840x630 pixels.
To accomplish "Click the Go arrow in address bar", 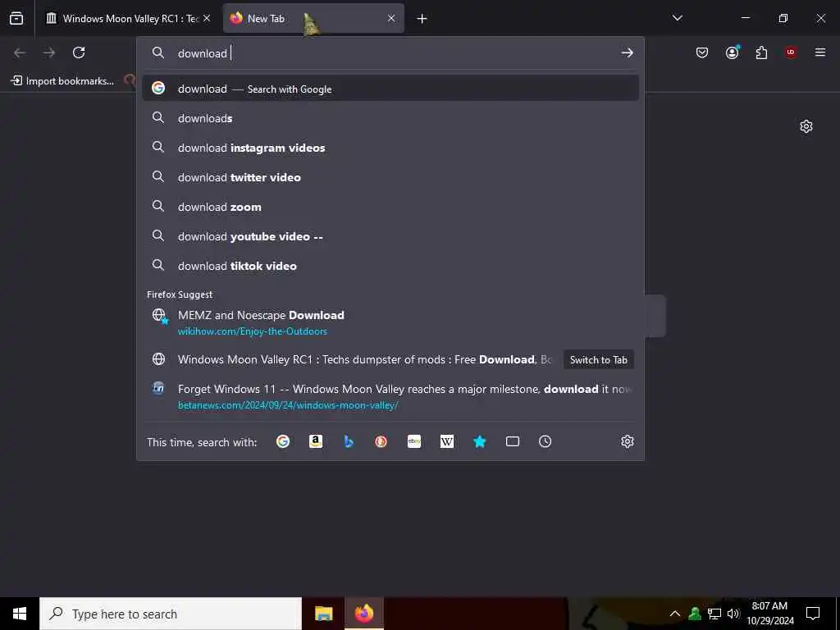I will [x=628, y=53].
